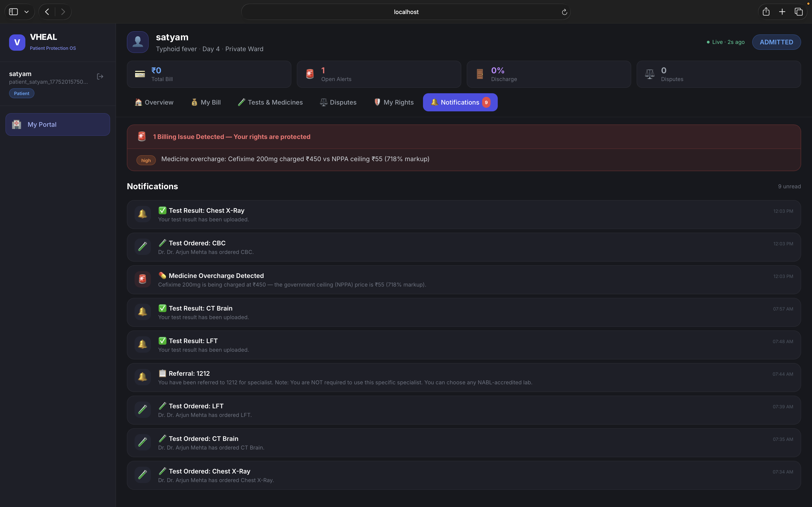Click the scales icon on the Disputes card
This screenshot has height=507, width=812.
tap(650, 74)
